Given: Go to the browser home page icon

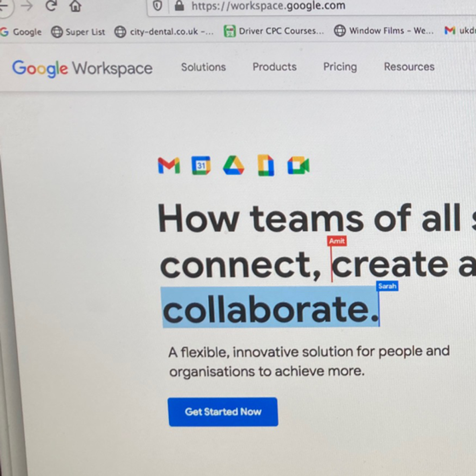Looking at the screenshot, I should [75, 6].
